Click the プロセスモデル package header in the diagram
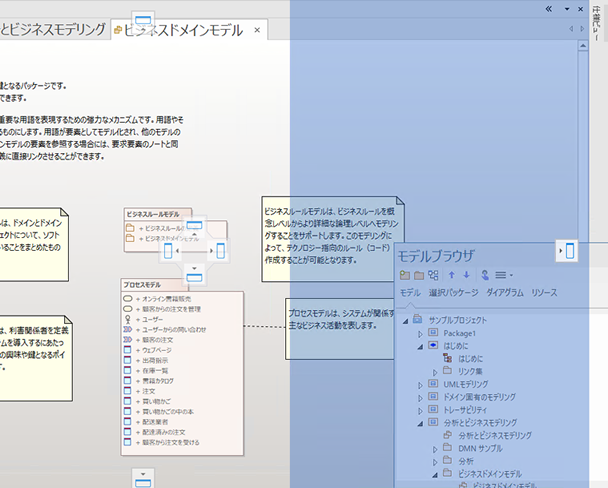This screenshot has width=608, height=488. coord(154,285)
